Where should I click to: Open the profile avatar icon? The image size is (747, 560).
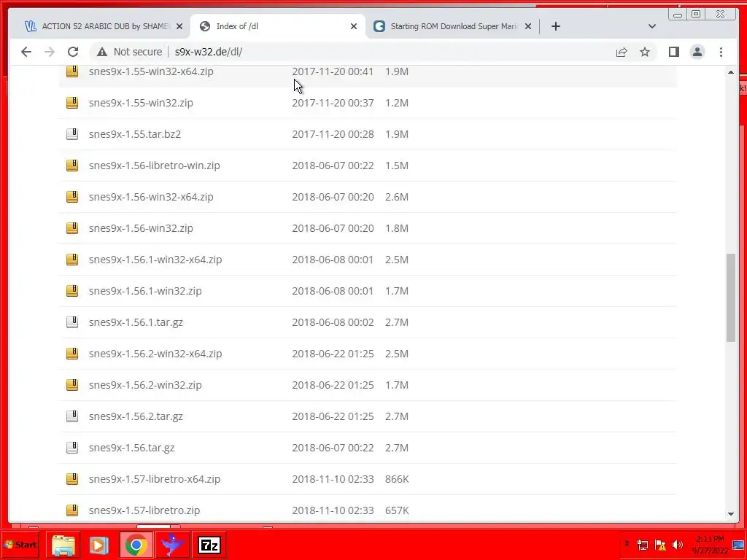coord(697,52)
